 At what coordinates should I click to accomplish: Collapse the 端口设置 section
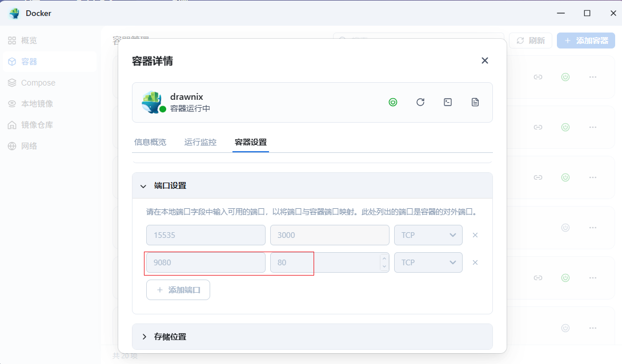(312, 186)
